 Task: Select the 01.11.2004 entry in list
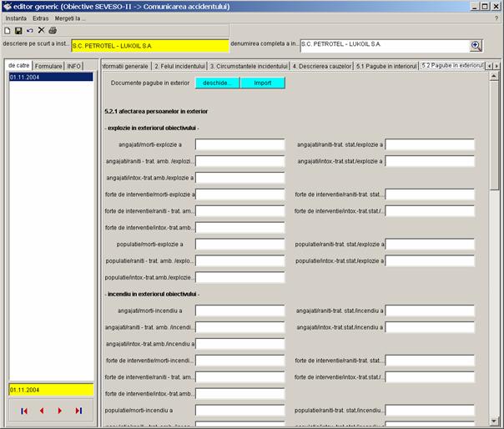(x=50, y=77)
